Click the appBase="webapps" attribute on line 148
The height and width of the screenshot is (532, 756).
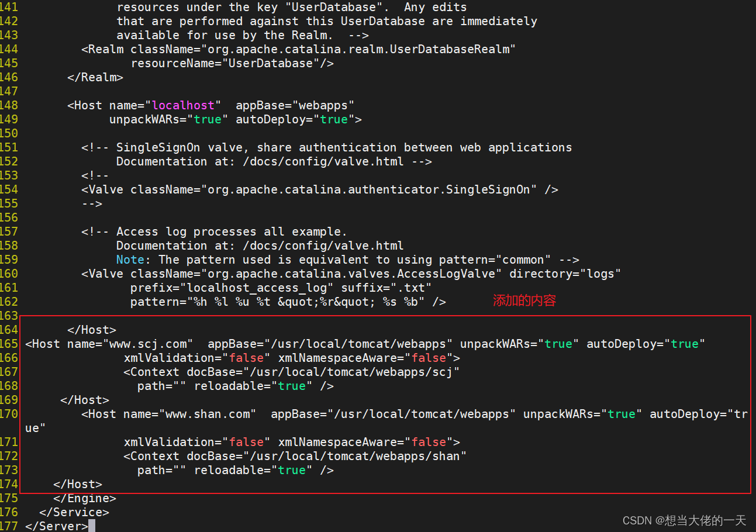coord(295,105)
